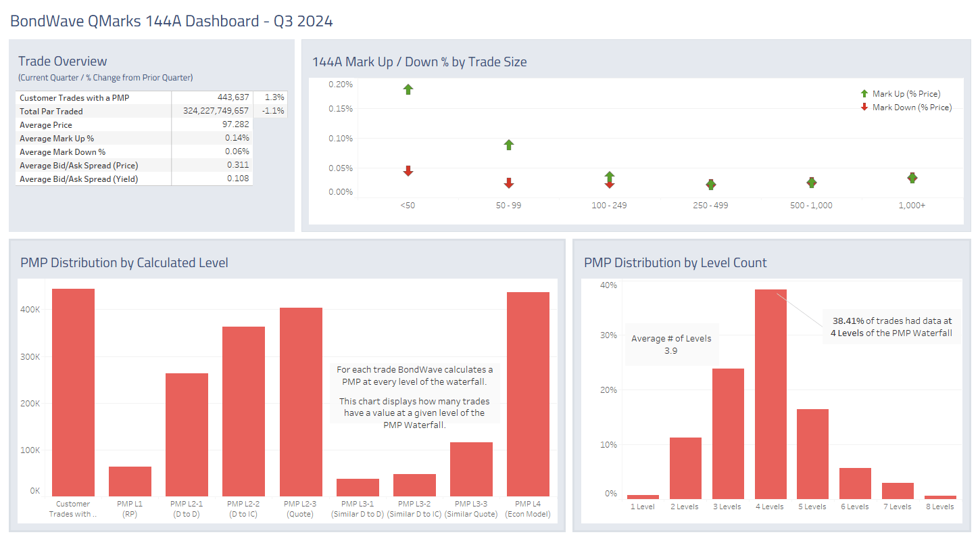Click the Bid/Ask Spread (Yield) value 0.108

(x=239, y=179)
